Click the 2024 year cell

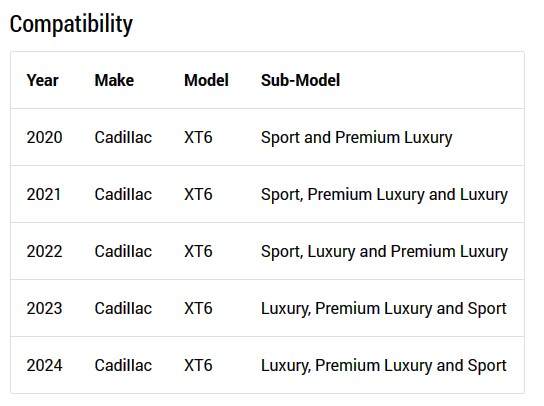pyautogui.click(x=44, y=365)
